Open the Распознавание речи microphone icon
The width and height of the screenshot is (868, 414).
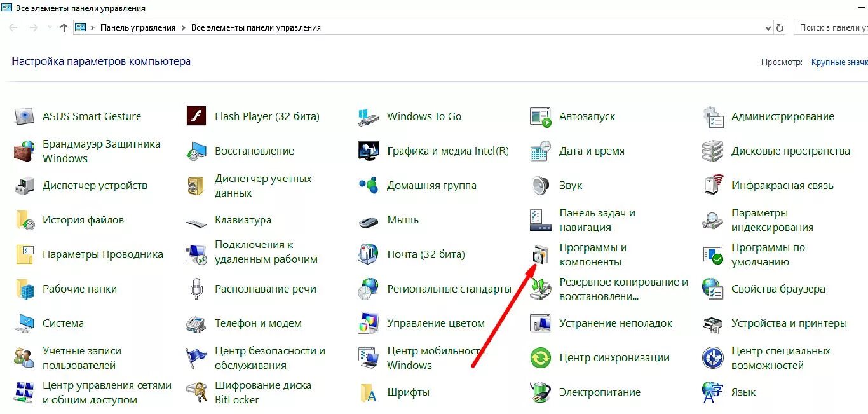(196, 289)
